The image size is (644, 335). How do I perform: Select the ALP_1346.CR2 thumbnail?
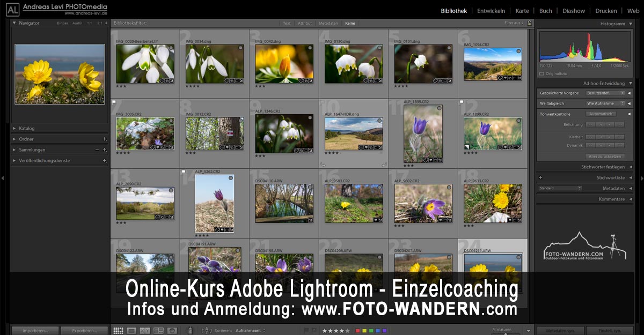point(284,133)
